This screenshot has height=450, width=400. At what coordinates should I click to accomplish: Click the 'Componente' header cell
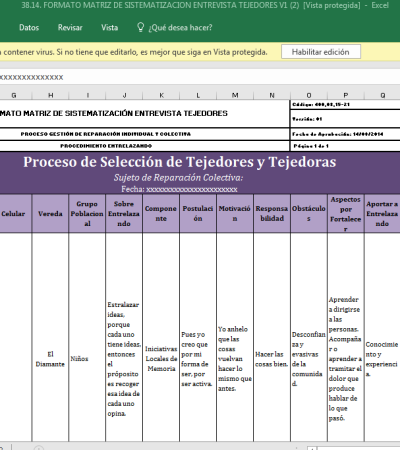click(161, 214)
